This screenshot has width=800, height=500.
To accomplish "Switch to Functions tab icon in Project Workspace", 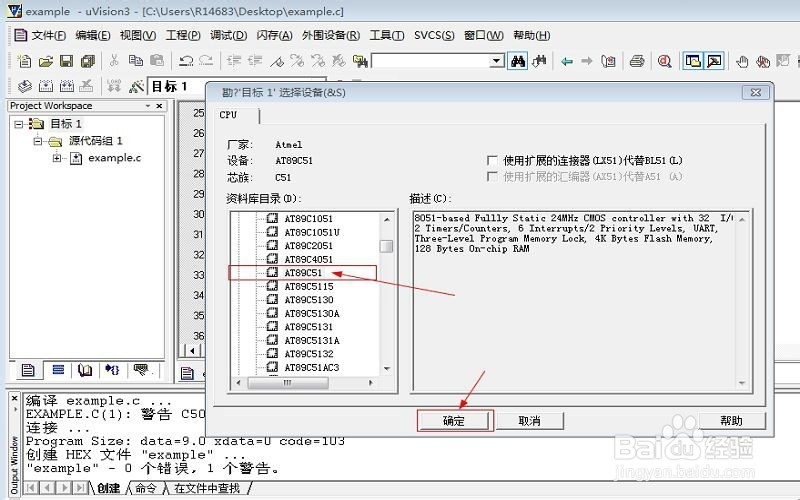I will (112, 369).
